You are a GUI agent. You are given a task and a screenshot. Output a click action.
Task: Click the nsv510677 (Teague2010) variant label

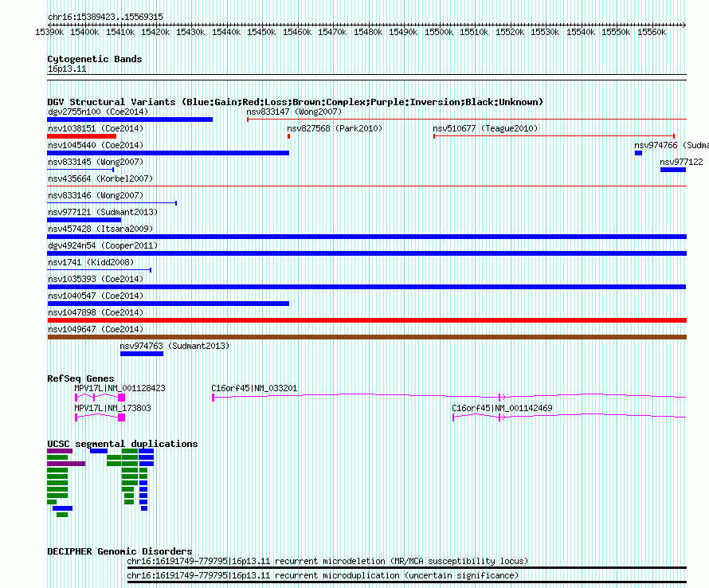pyautogui.click(x=485, y=128)
